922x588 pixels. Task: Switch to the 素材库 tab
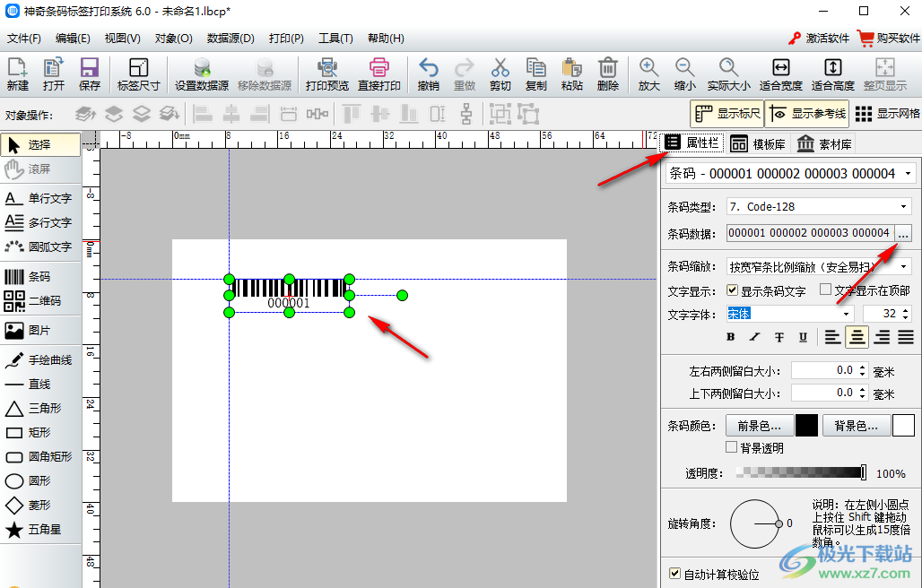(x=824, y=144)
